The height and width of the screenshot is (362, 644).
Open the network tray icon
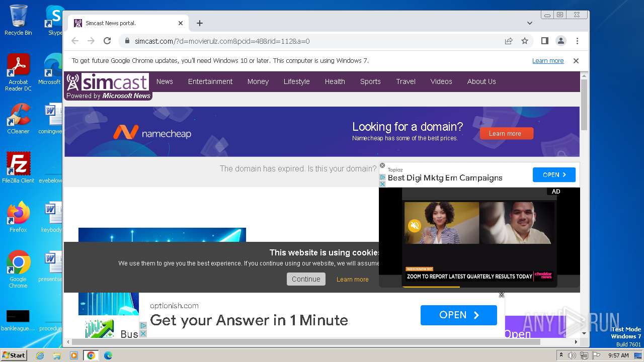coord(584,355)
